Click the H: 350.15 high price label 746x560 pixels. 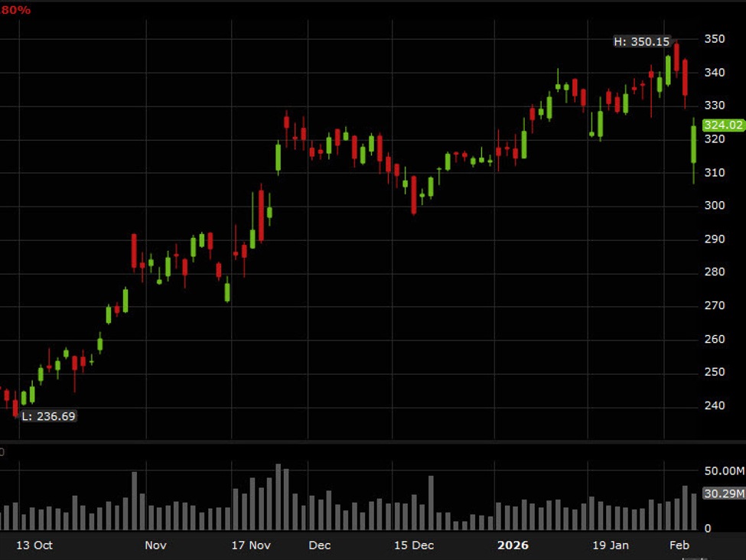tap(642, 41)
